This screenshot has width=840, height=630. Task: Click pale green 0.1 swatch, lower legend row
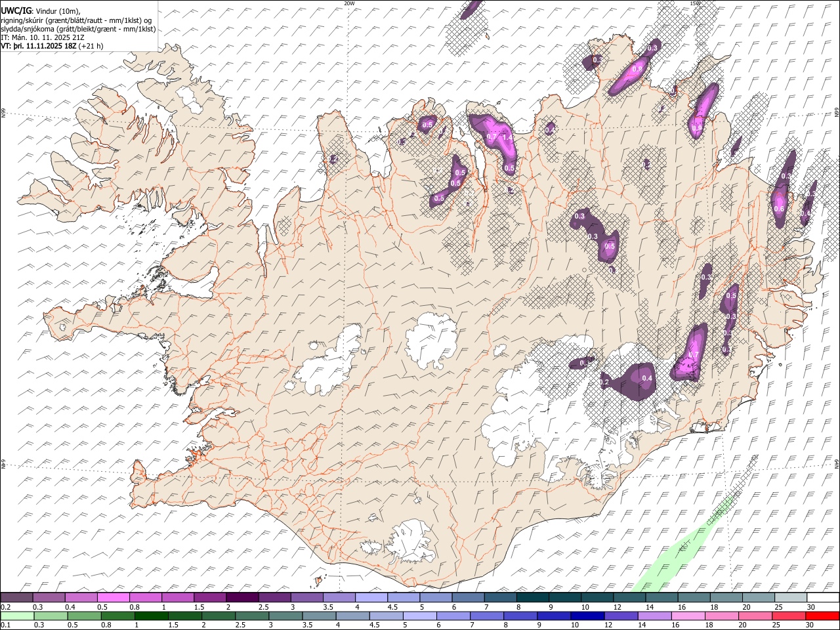coord(17,616)
